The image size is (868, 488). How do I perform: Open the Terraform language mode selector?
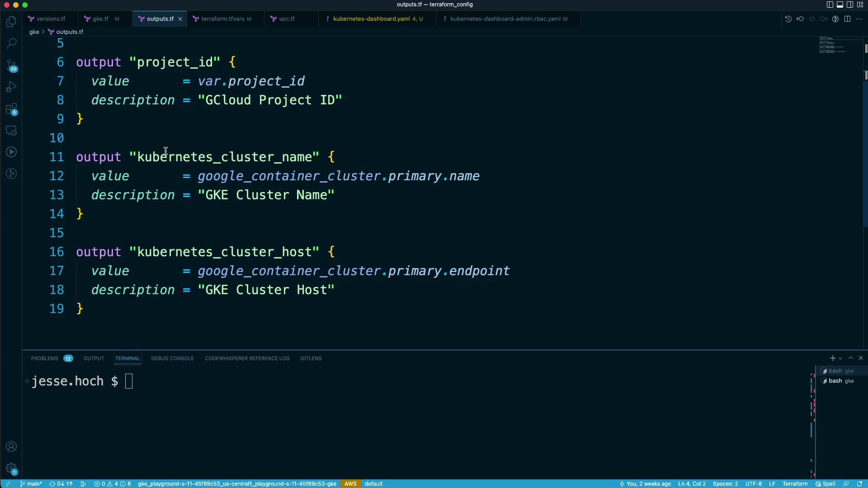[x=795, y=483]
